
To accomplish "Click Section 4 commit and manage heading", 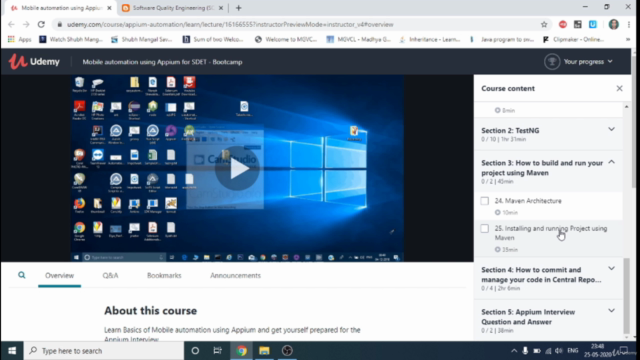I will (x=541, y=275).
